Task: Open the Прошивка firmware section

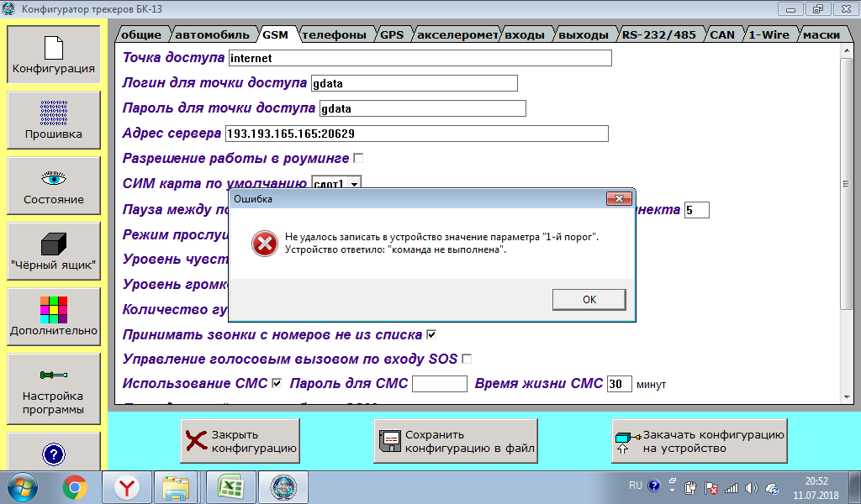Action: [53, 119]
